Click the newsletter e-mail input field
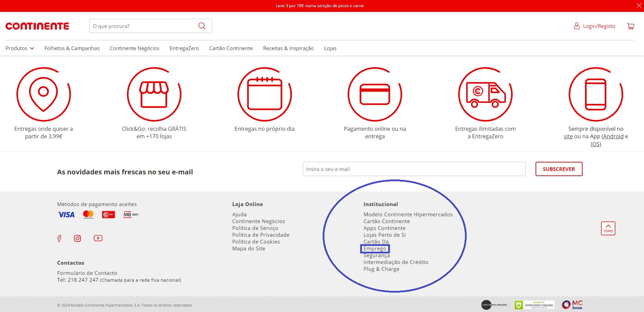Viewport: 644px width, 312px height. pyautogui.click(x=414, y=169)
